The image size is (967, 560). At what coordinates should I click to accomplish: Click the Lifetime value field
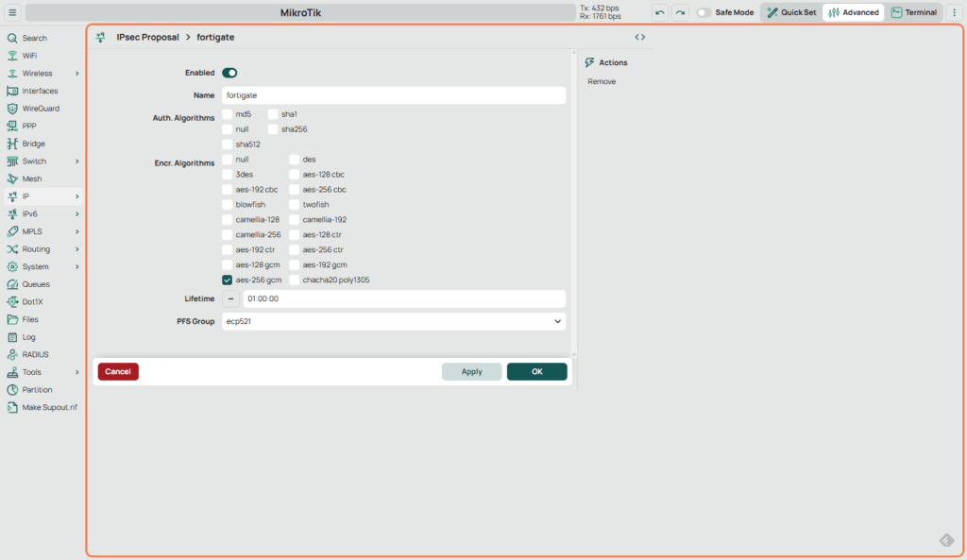[x=404, y=298]
